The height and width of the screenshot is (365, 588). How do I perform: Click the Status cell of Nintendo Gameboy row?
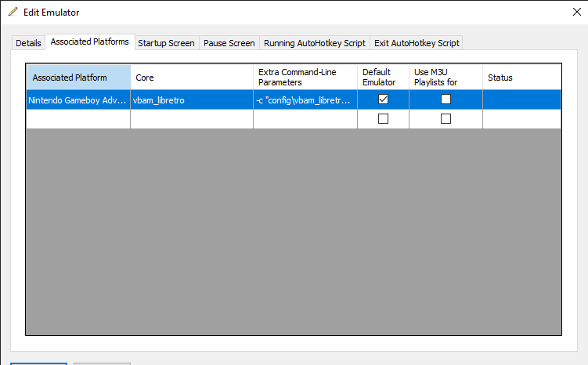click(x=521, y=99)
